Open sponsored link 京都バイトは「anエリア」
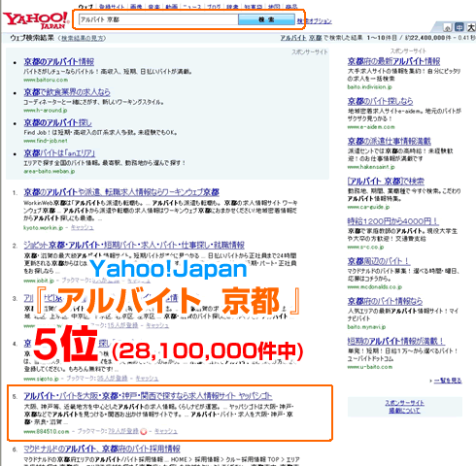476x466 pixels. tap(59, 153)
